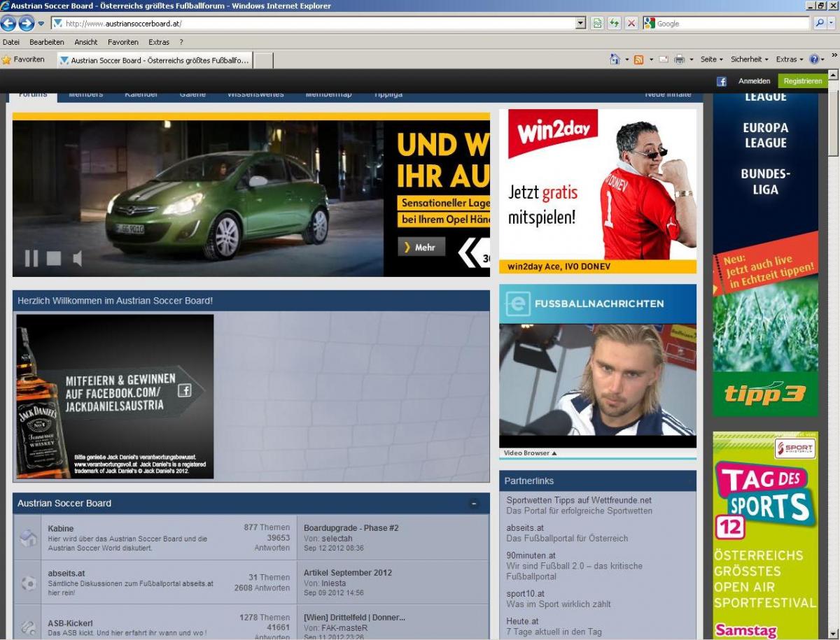Open the 90minuten.at partner link
Image resolution: width=840 pixels, height=640 pixels.
point(531,555)
